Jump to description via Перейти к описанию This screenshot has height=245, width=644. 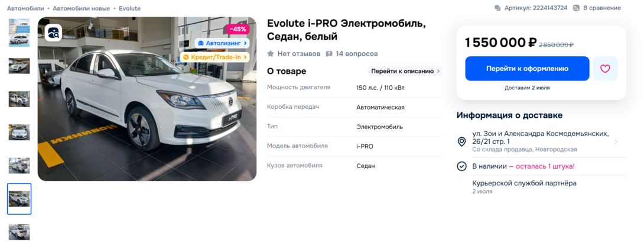tap(405, 71)
